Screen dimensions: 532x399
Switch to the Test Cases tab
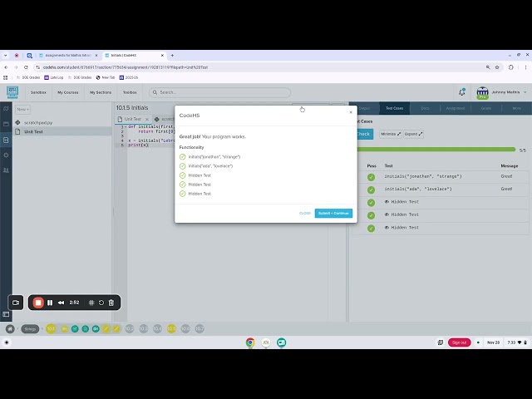[394, 108]
